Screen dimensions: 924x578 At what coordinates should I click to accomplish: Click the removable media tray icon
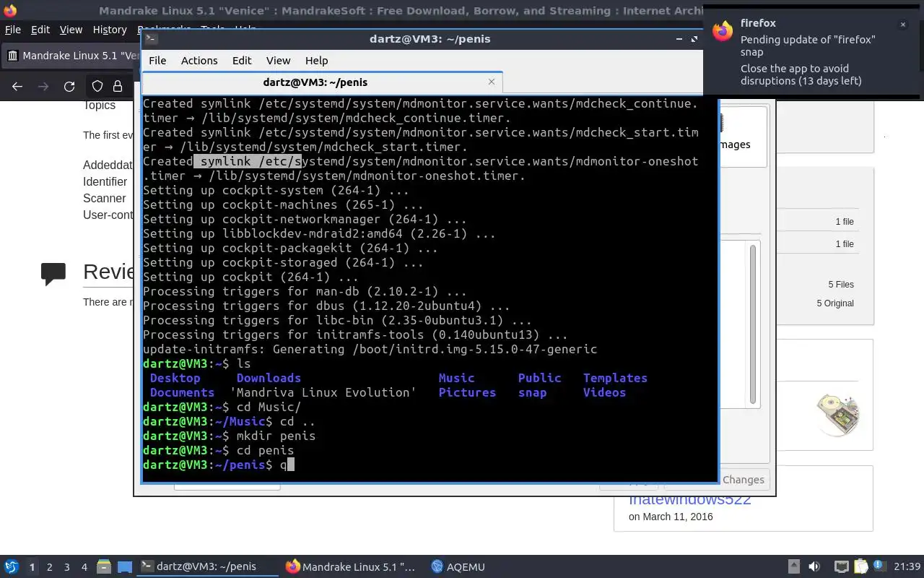(x=794, y=567)
